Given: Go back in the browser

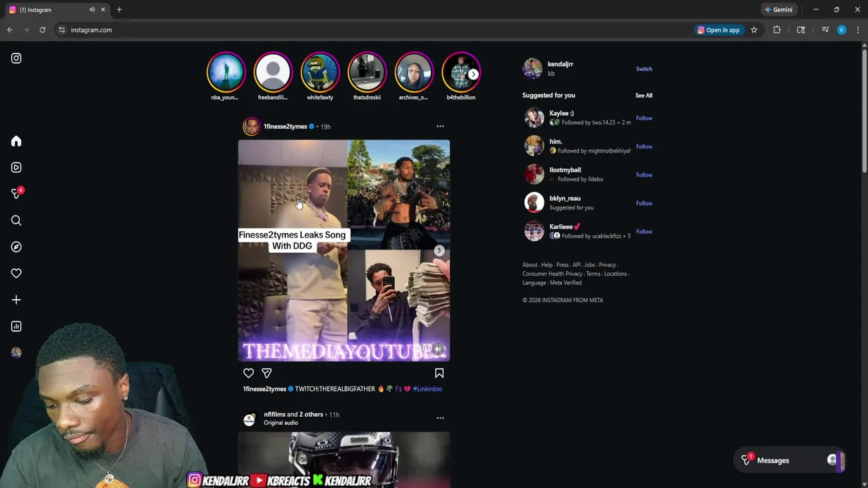Looking at the screenshot, I should [x=9, y=30].
